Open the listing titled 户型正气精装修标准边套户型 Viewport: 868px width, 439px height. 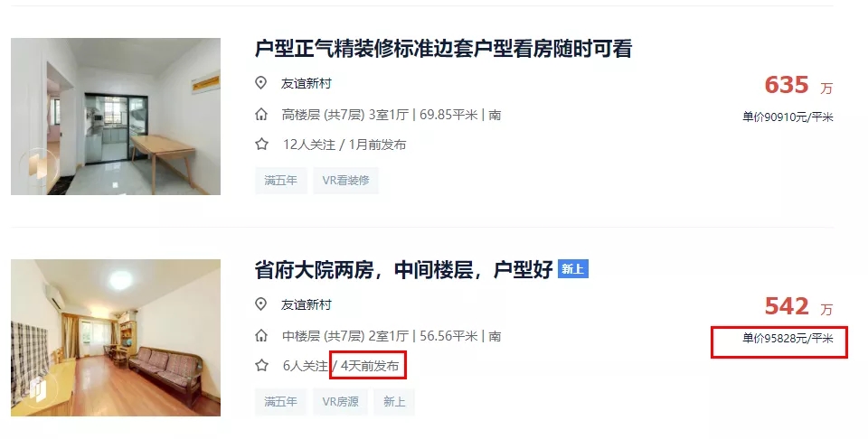coord(443,49)
